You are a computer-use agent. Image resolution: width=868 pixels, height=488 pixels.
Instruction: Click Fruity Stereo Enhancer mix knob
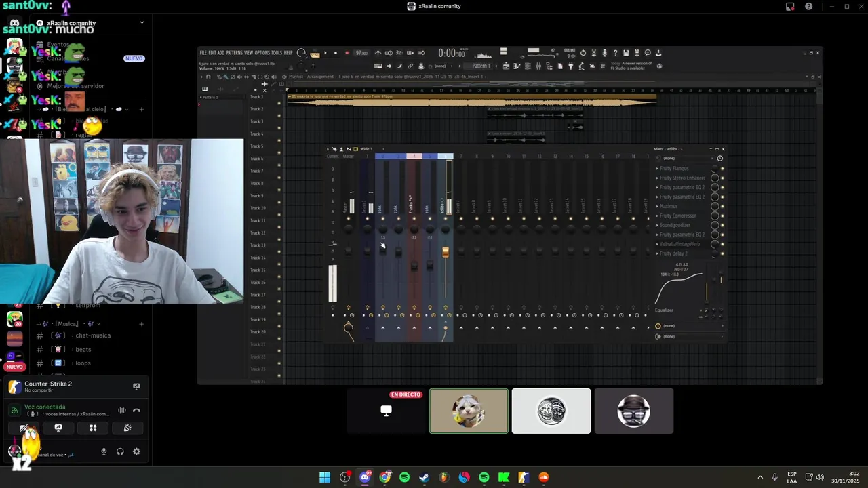point(715,178)
